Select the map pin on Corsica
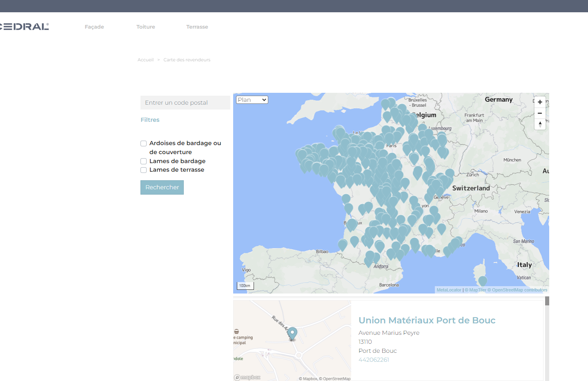 tap(483, 280)
